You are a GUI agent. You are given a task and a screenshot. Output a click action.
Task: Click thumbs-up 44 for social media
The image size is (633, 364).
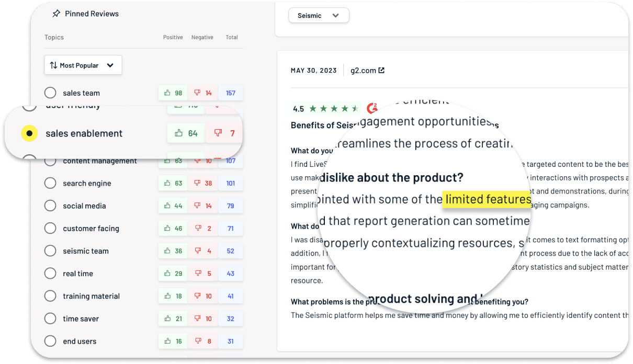[173, 206]
